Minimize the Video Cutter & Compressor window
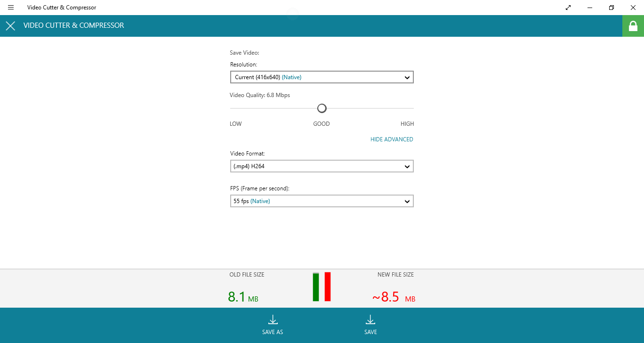The width and height of the screenshot is (644, 343). (590, 8)
